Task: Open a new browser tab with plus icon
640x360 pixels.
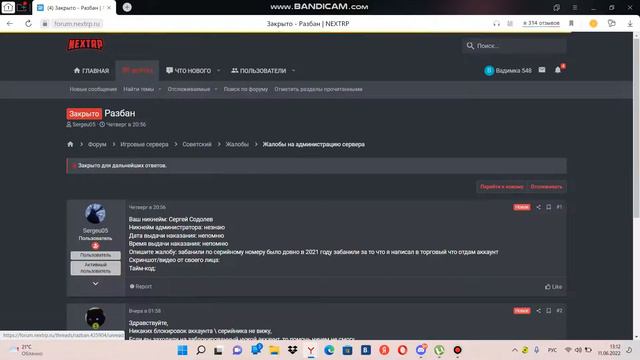Action: 127,7
